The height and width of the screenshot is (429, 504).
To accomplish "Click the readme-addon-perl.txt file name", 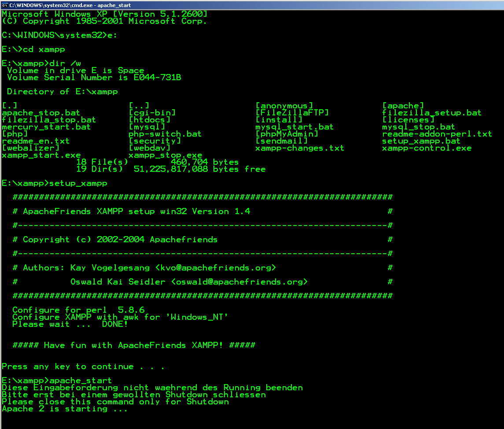I will (437, 134).
